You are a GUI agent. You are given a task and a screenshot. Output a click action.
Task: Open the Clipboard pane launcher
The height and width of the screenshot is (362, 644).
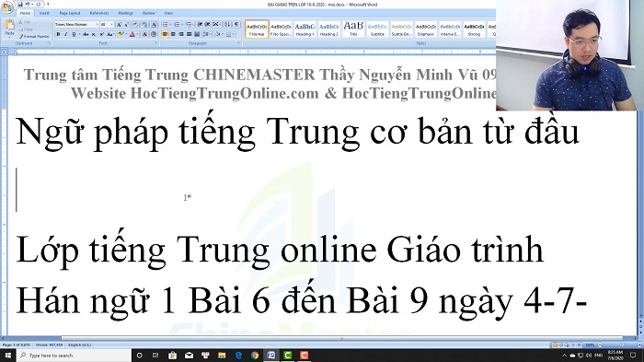(49, 43)
